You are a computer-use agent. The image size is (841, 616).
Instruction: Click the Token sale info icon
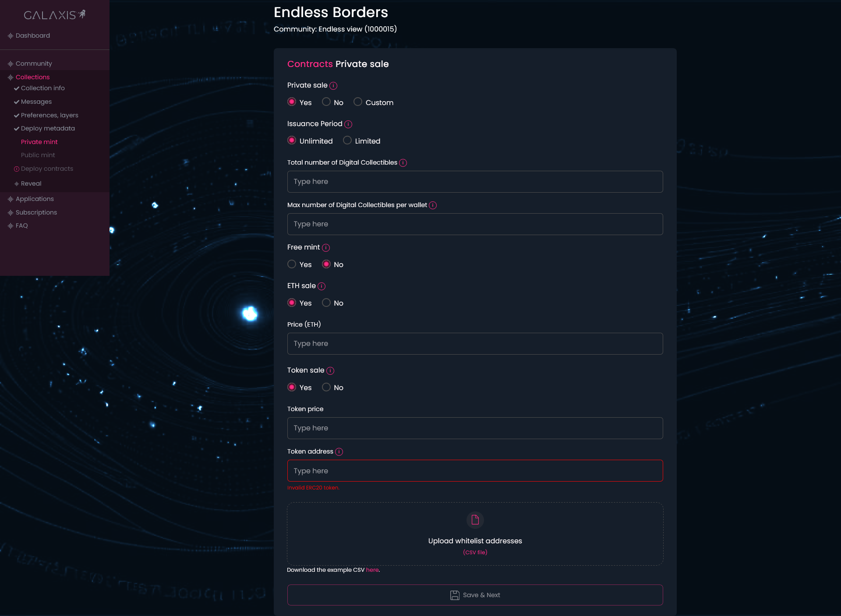coord(330,371)
